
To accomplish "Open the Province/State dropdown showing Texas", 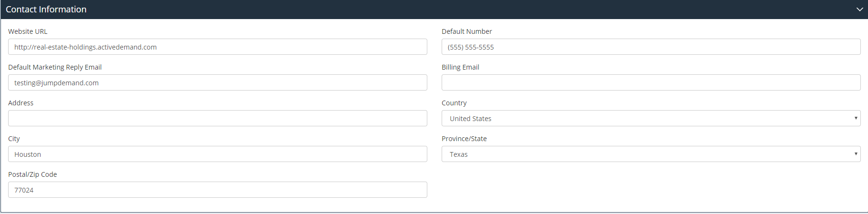I will (651, 154).
